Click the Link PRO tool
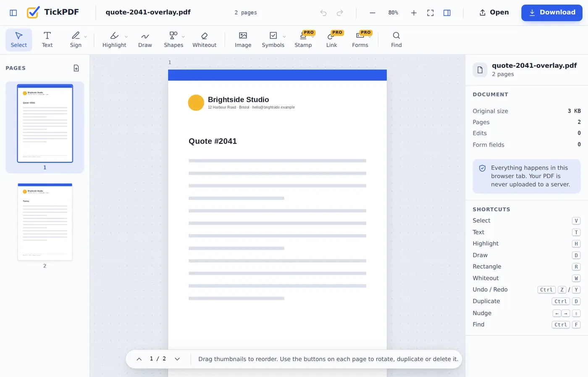This screenshot has width=588, height=377. click(x=331, y=40)
